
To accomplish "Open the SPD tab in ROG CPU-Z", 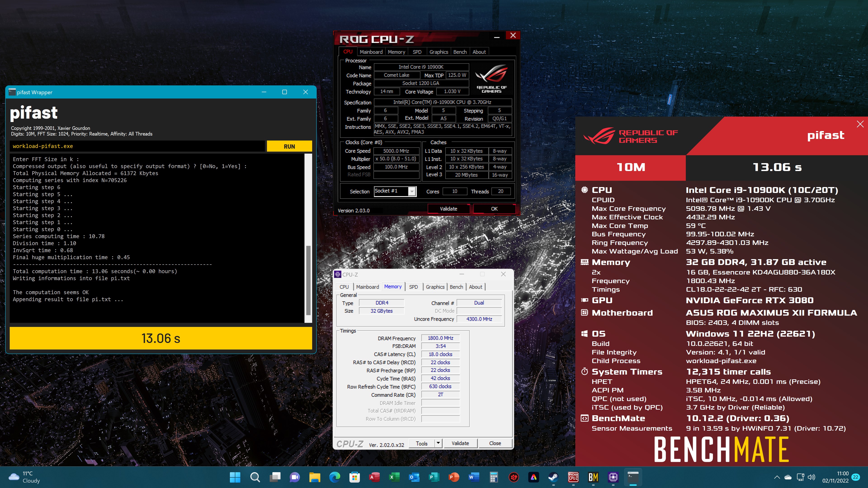I will point(417,52).
